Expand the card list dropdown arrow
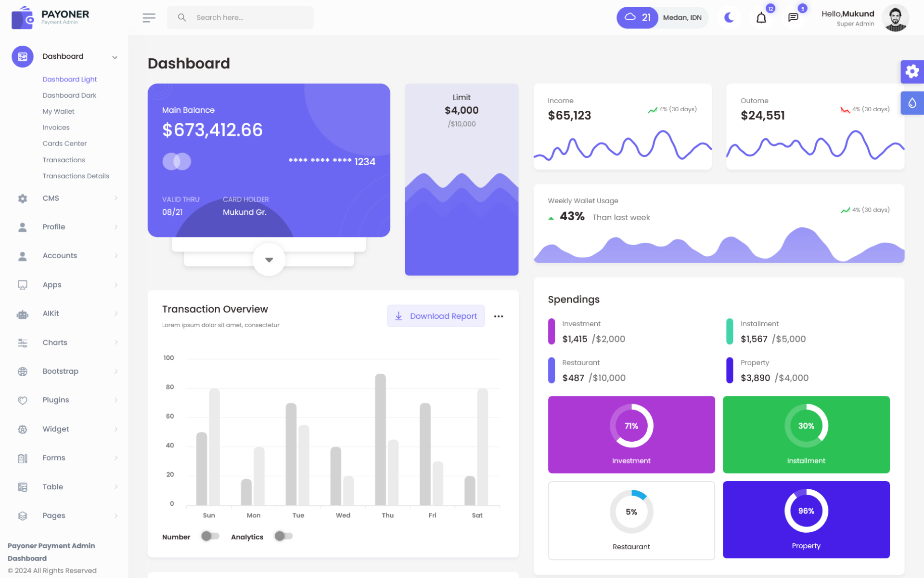Screen dimensions: 924x578 (269, 260)
